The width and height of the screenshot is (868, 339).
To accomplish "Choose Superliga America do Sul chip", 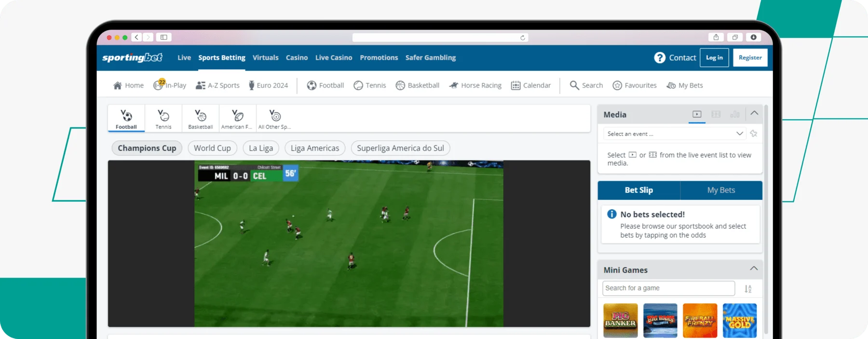I will coord(401,148).
